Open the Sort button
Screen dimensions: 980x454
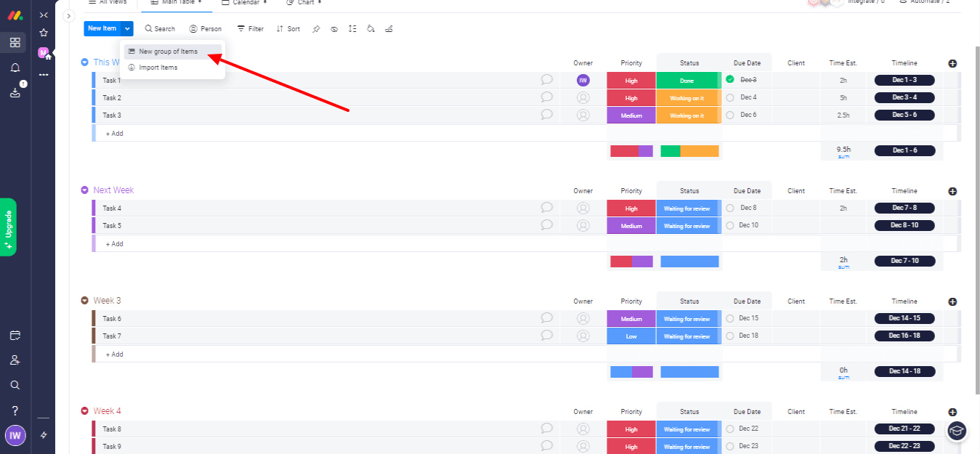point(288,29)
